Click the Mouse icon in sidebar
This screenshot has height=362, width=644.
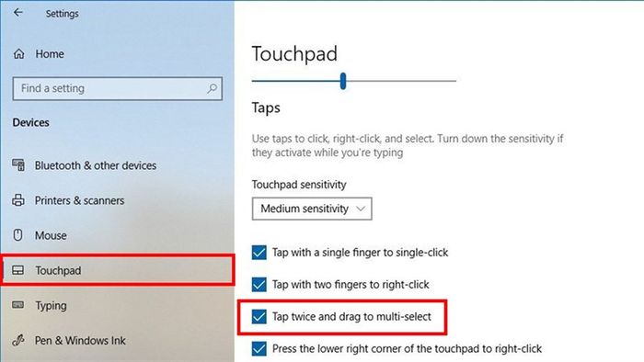click(x=17, y=235)
